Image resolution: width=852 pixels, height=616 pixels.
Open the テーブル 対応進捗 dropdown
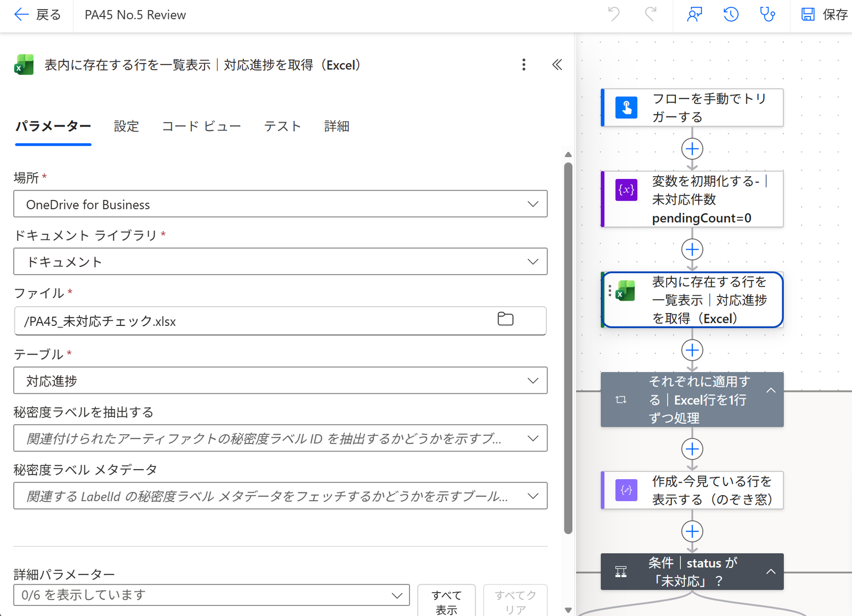click(x=280, y=381)
